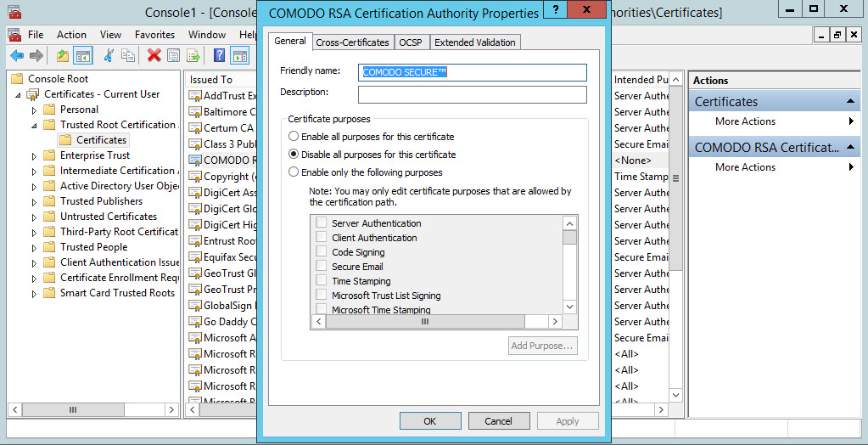Select Enable all purposes for this certificate
Image resolution: width=868 pixels, height=445 pixels.
pos(294,137)
